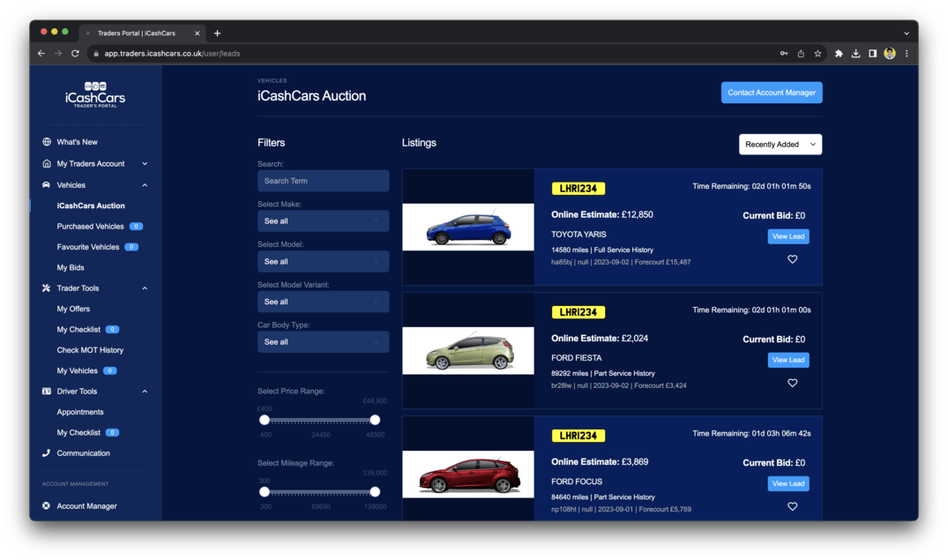Screen dimensions: 948x560
Task: Click the maximum price slider handle
Action: pos(375,420)
